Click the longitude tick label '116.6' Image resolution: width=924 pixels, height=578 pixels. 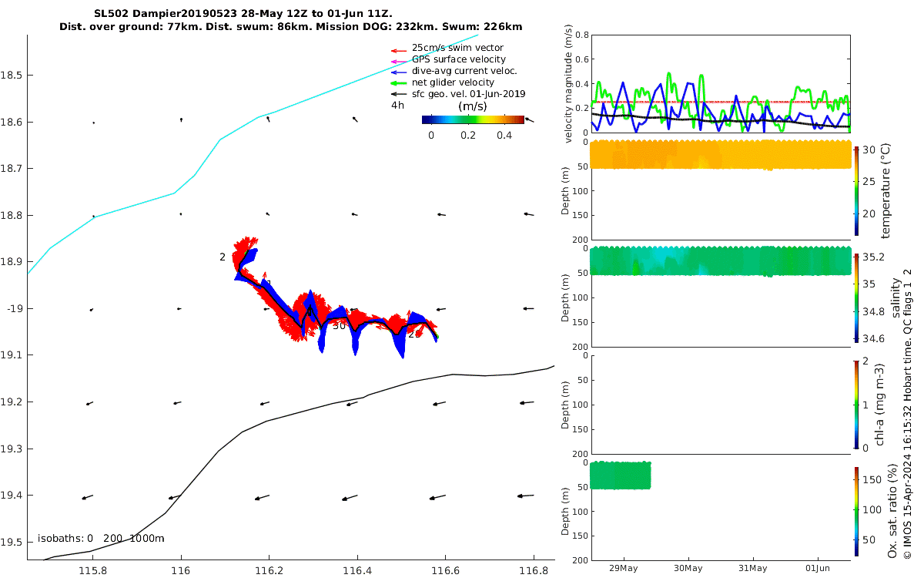444,570
